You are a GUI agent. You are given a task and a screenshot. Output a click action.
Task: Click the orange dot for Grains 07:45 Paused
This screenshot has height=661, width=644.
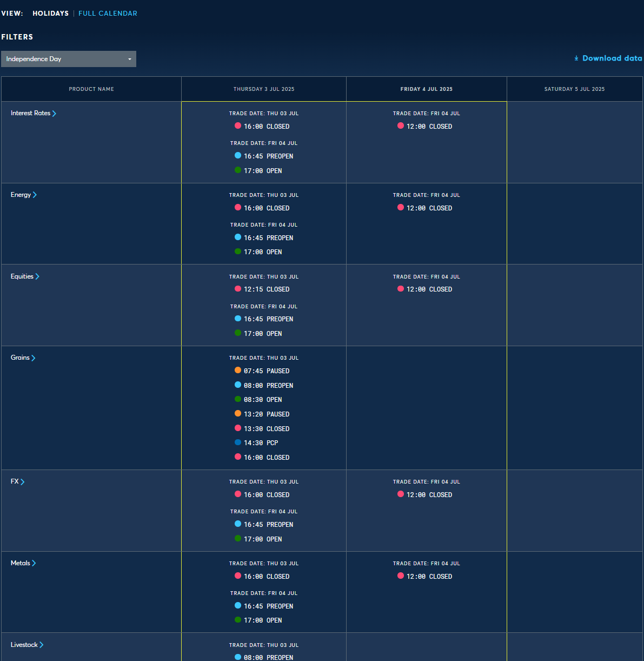click(238, 370)
